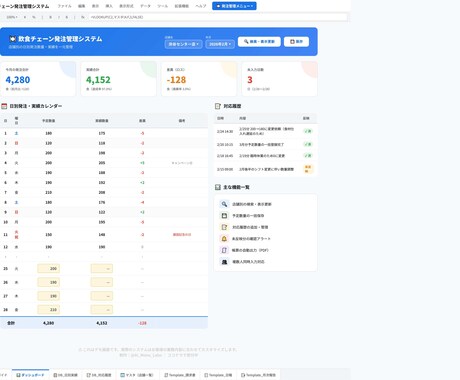Click the planned quantity field showing 210 on day 28
This screenshot has height=380, width=460.
tap(49, 310)
